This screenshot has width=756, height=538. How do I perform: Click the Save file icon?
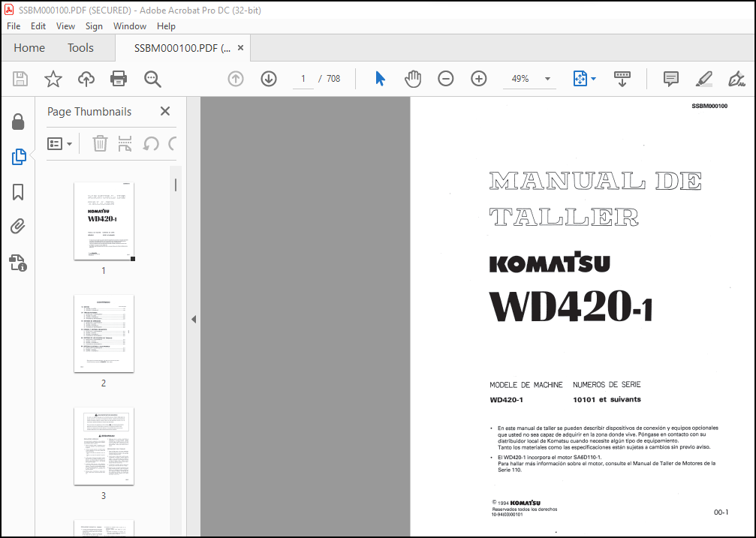[x=20, y=79]
